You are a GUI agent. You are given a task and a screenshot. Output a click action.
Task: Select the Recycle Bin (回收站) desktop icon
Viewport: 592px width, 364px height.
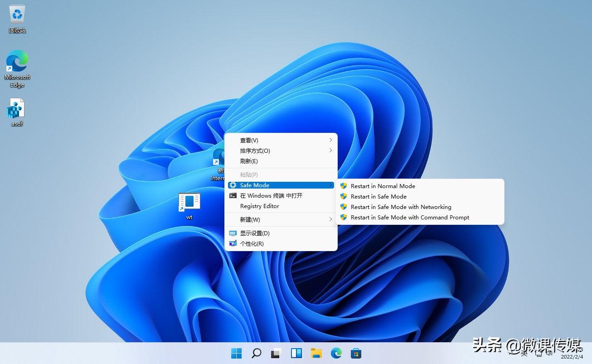[17, 19]
